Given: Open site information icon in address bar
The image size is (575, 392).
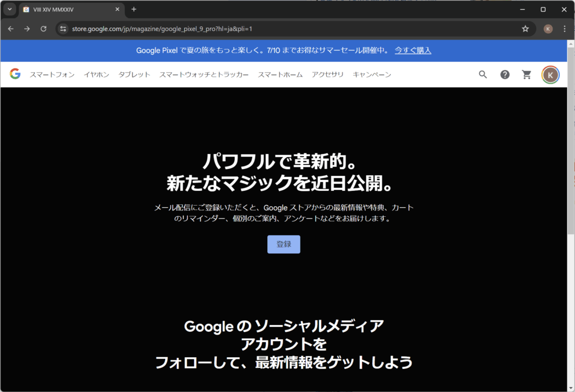Looking at the screenshot, I should coord(63,29).
